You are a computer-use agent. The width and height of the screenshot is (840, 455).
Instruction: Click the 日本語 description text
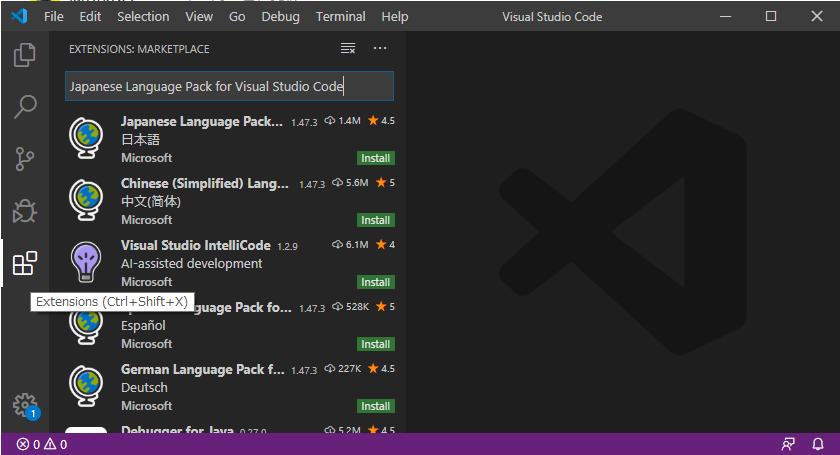(x=140, y=140)
